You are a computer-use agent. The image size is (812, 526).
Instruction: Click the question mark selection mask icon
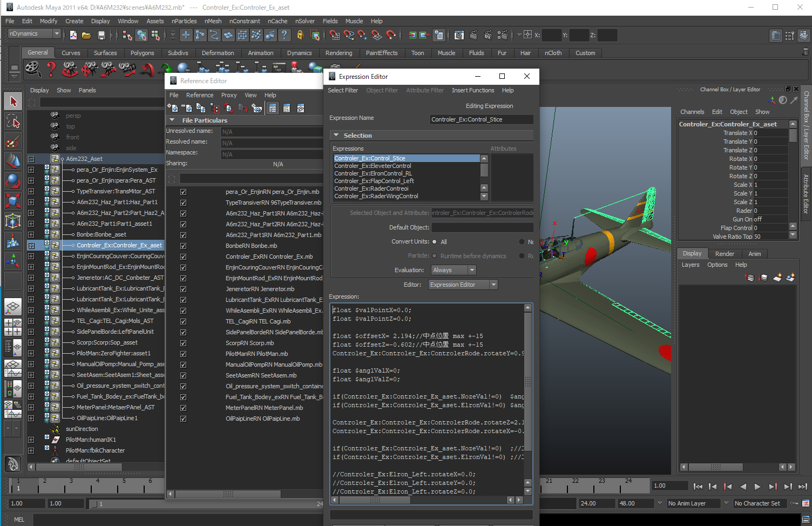coord(285,35)
